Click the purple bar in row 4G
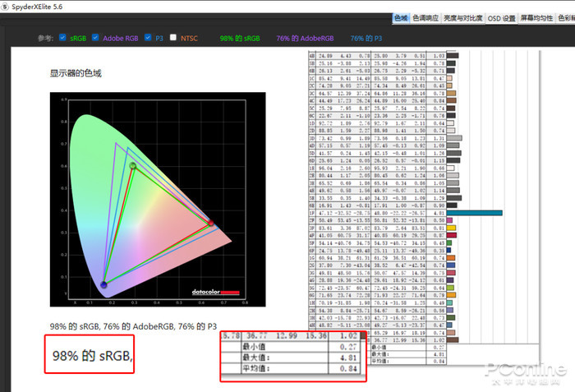Image resolution: width=575 pixels, height=392 pixels. click(450, 280)
